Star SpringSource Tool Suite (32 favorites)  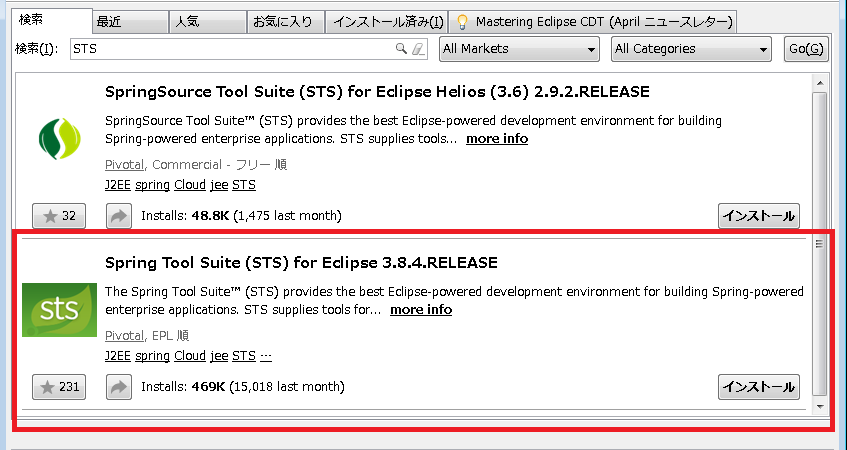(x=59, y=216)
